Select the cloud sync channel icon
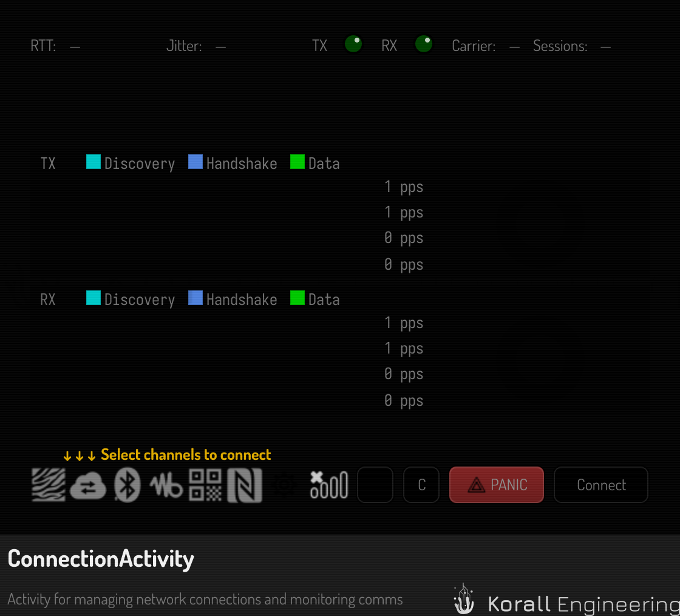This screenshot has width=680, height=616. coord(88,486)
